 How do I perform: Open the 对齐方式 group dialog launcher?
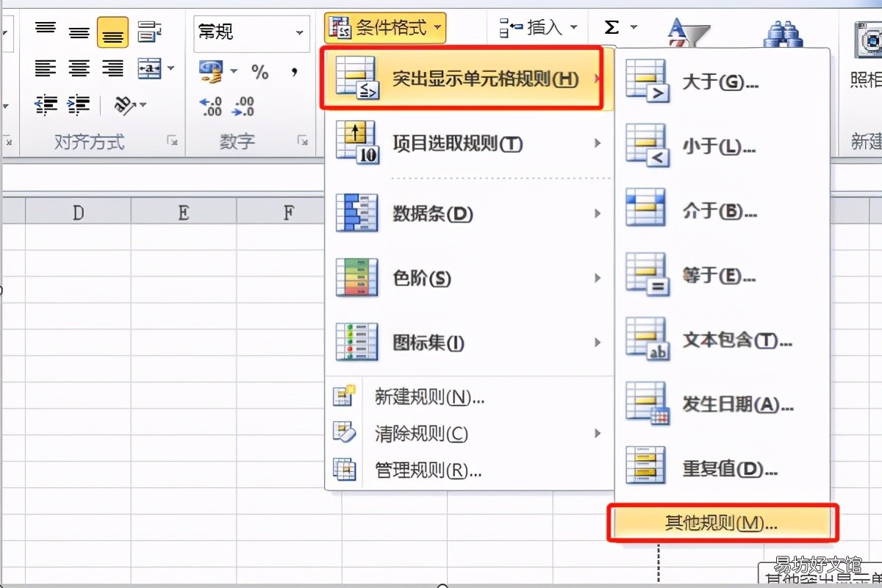point(173,140)
